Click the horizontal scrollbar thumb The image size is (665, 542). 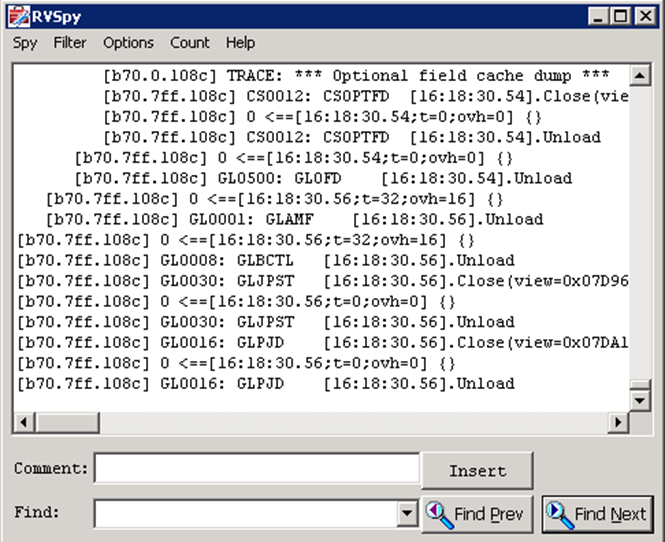click(67, 422)
